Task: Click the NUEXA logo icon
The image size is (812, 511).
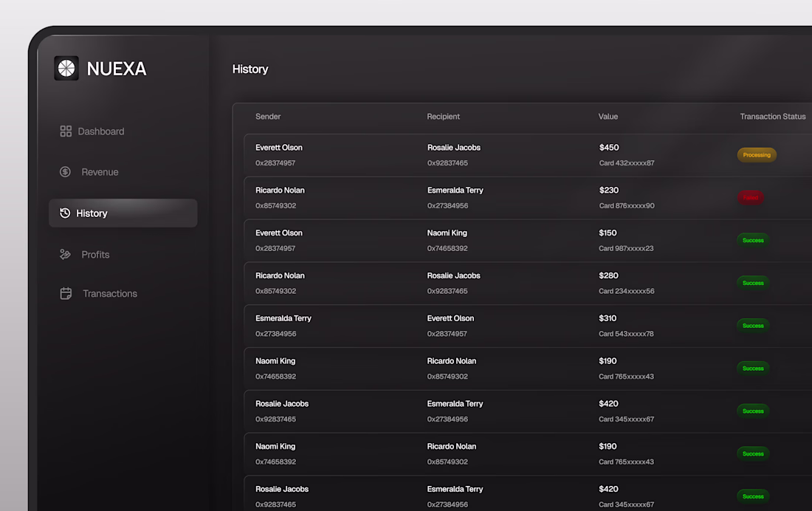Action: (66, 68)
